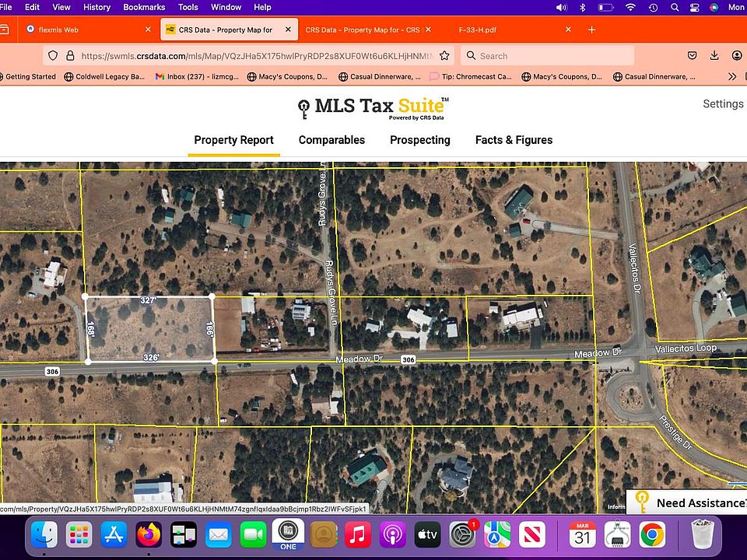Bookmark this page with the star icon
Screen dimensions: 747x560
pyautogui.click(x=444, y=56)
